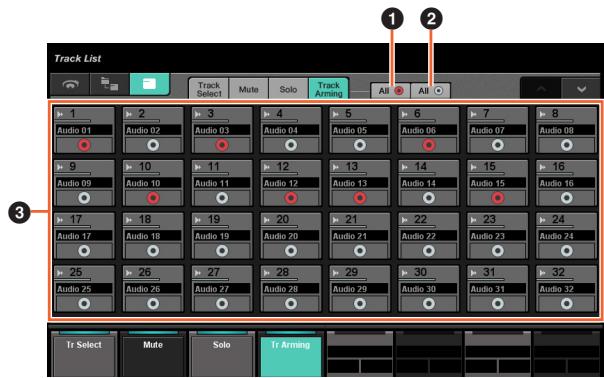Select the highlighted track list view icon
604x378 pixels.
[149, 84]
